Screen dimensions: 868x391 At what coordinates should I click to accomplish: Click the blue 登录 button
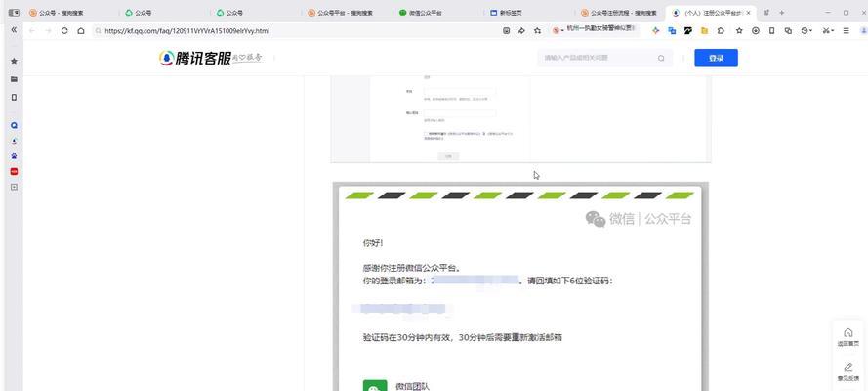[x=716, y=58]
